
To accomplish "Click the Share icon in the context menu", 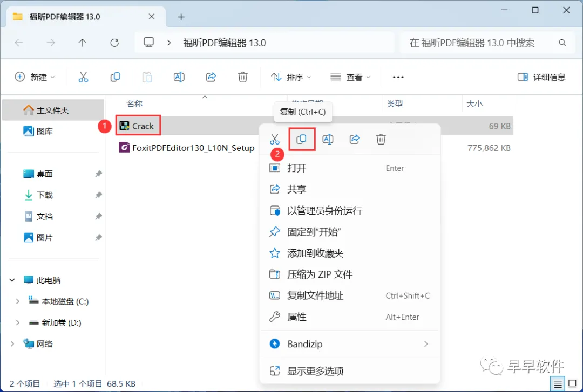I will tap(355, 139).
